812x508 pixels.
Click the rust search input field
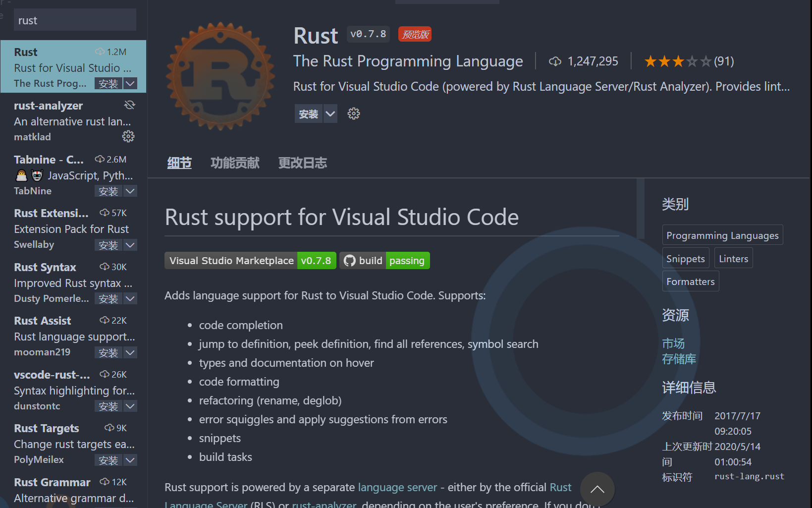(x=75, y=20)
